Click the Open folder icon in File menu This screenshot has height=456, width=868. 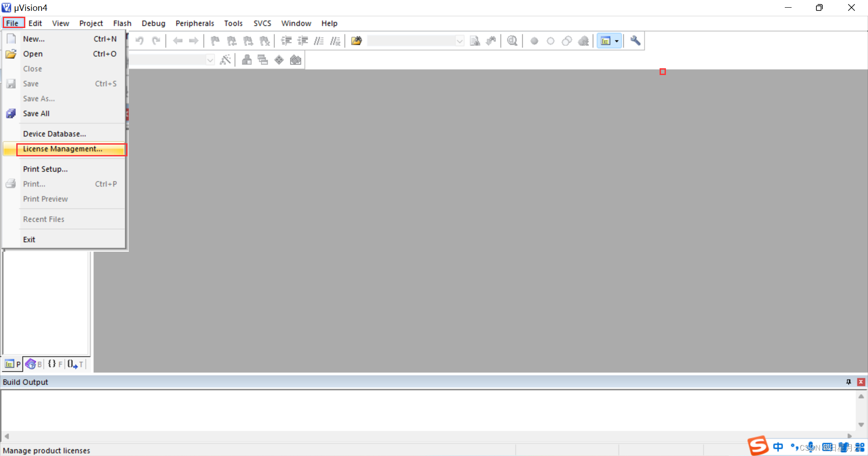click(x=11, y=54)
